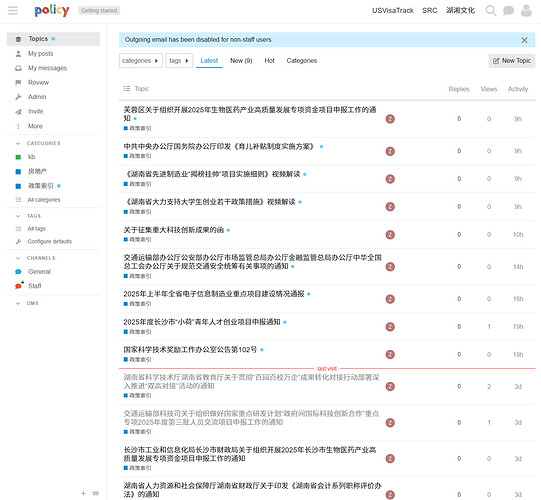Click the keyboard shortcuts icon at sidebar bottom
Viewport: 541px width, 500px height.
pos(96,493)
